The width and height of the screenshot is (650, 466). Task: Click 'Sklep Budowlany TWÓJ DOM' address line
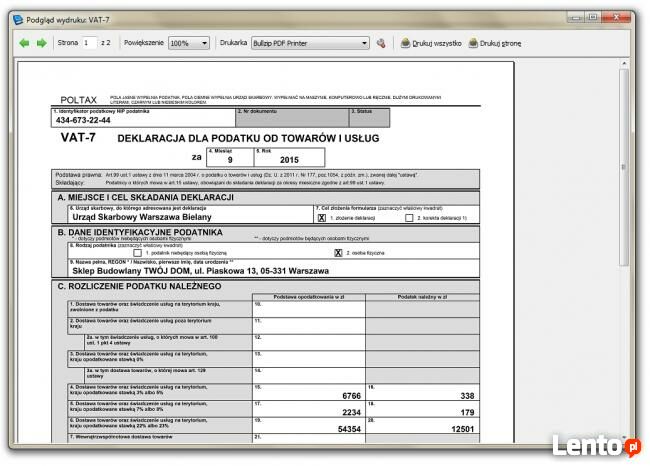tap(201, 271)
